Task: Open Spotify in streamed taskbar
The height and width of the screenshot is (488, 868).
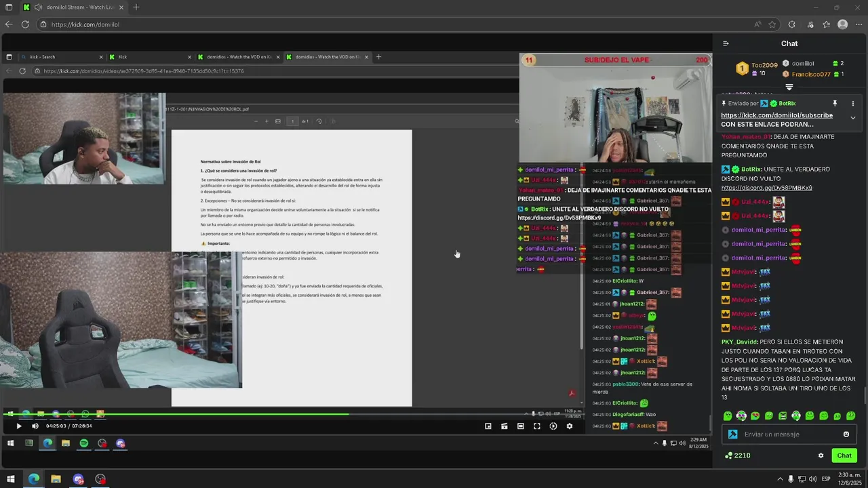Action: coord(84,443)
